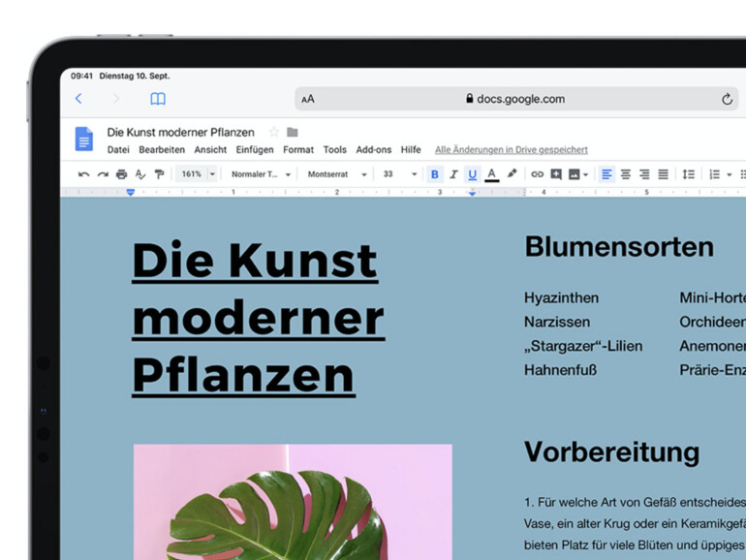Insert a link
The width and height of the screenshot is (746, 560).
click(x=537, y=174)
